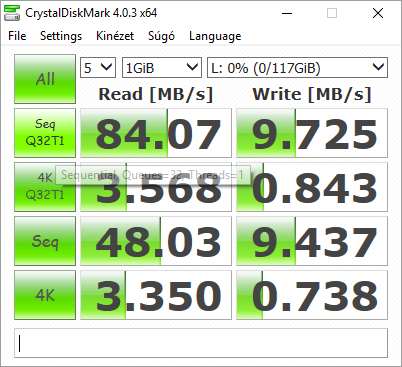This screenshot has height=367, width=402.
Task: Click the 4K write result 0.738
Action: pyautogui.click(x=312, y=295)
